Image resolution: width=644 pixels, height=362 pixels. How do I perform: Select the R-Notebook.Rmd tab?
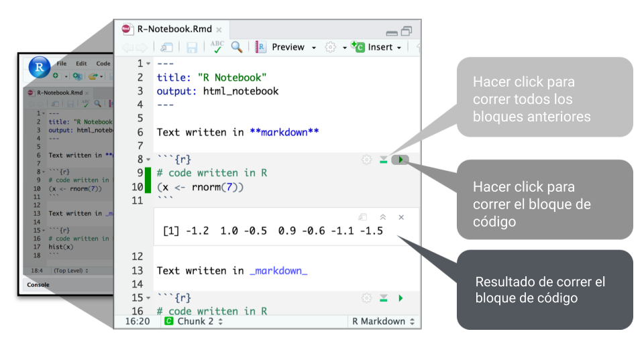pyautogui.click(x=174, y=29)
